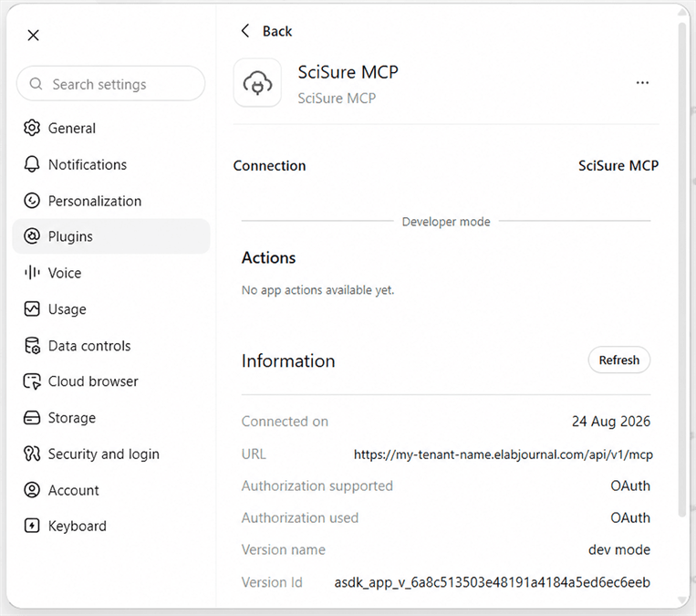
Task: Click the Notifications bell icon
Action: click(x=32, y=164)
